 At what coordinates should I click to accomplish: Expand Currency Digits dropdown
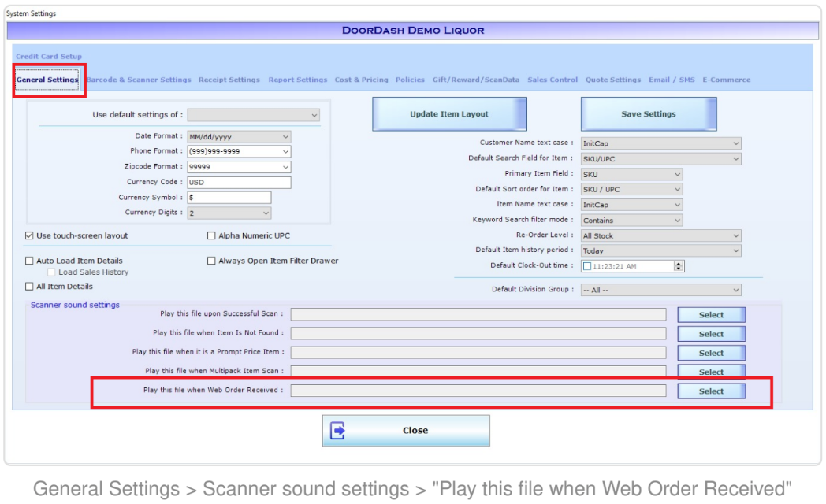click(x=229, y=213)
